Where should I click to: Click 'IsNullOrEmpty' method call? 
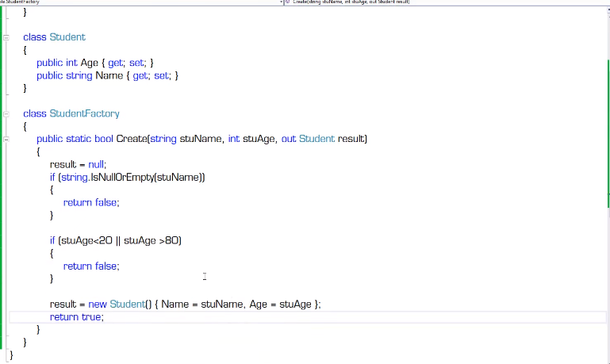pos(122,178)
